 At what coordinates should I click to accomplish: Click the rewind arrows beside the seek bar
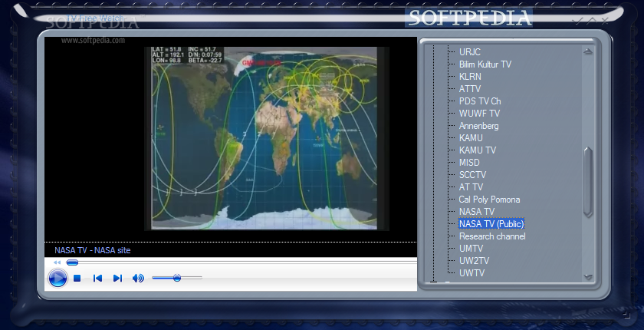[x=57, y=262]
